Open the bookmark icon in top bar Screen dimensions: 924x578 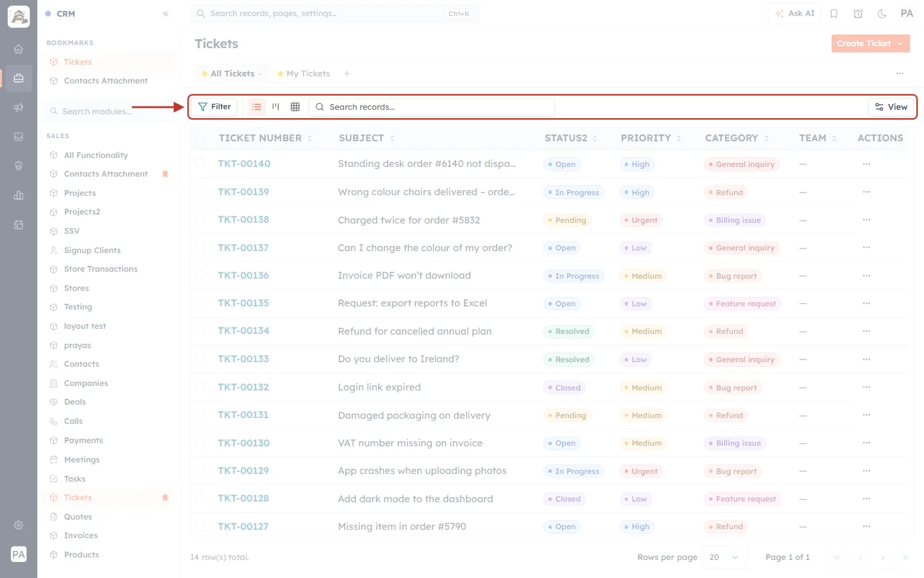[834, 13]
